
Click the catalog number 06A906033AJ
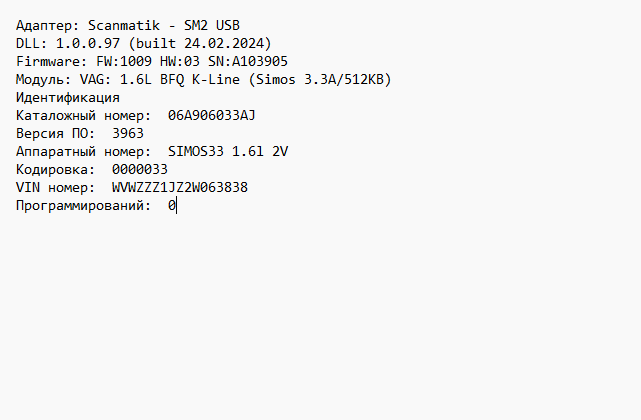point(212,116)
